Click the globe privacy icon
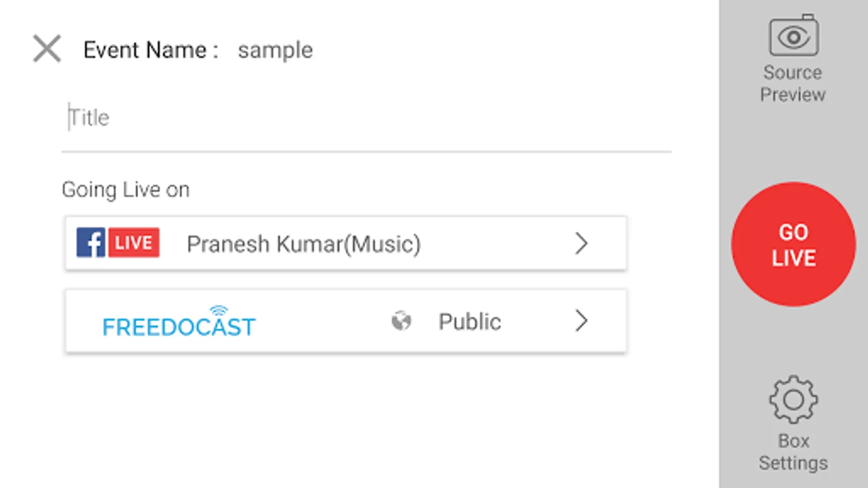 401,321
